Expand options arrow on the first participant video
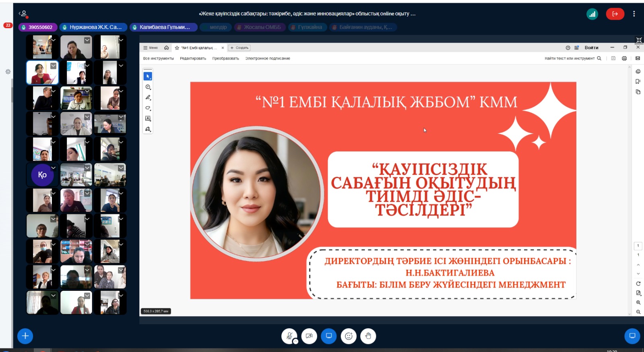Image resolution: width=644 pixels, height=352 pixels. 53,40
